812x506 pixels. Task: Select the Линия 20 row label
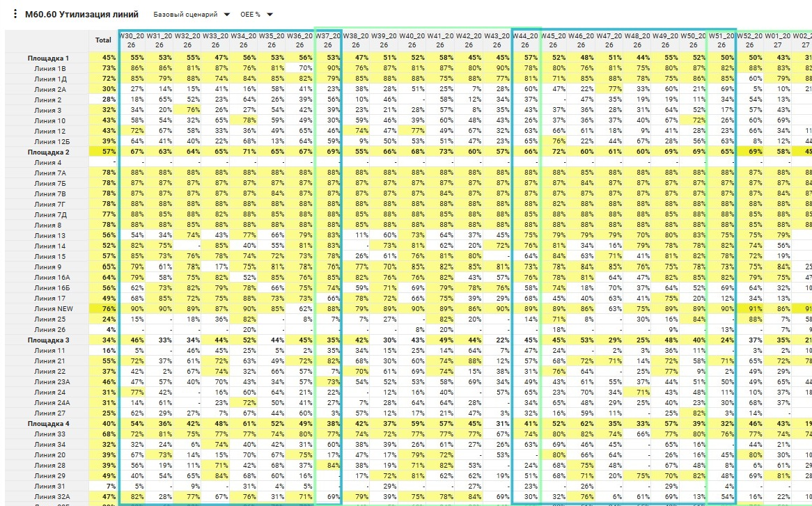click(49, 454)
